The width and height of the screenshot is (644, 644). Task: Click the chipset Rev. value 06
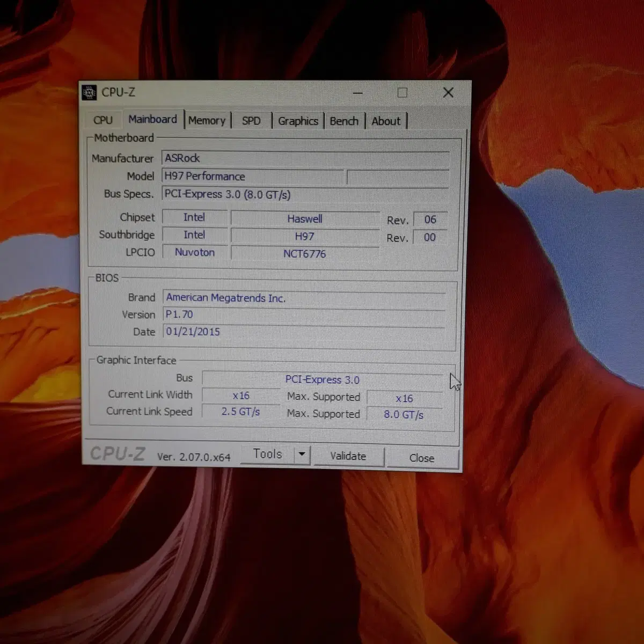(x=430, y=219)
